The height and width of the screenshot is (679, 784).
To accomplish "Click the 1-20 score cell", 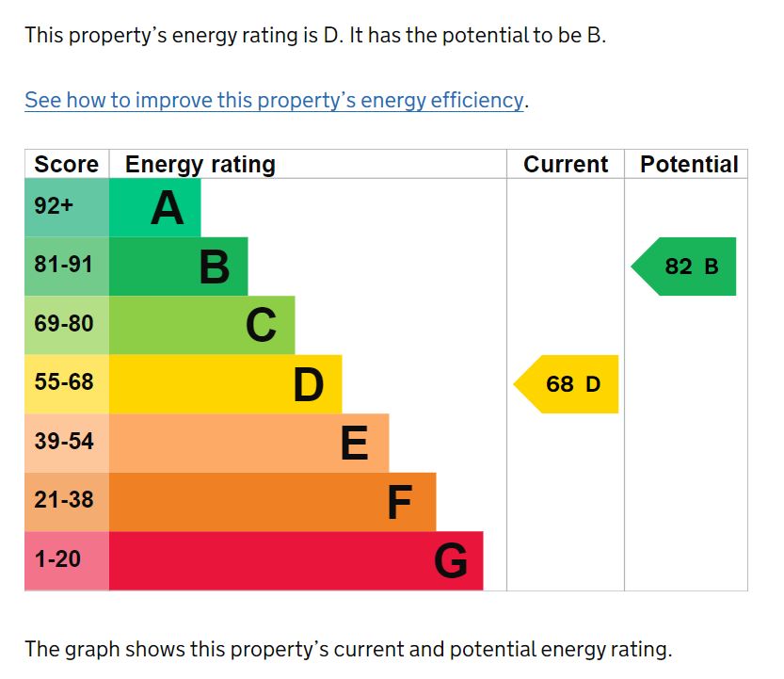I will [67, 560].
